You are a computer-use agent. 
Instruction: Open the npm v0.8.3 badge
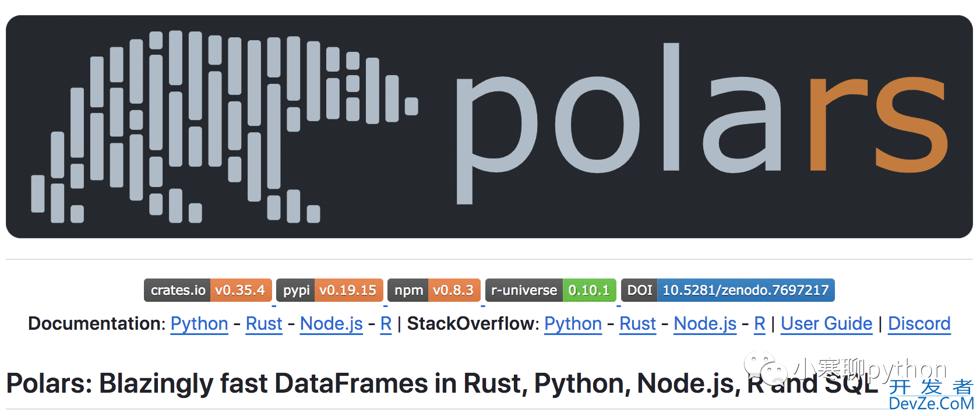434,290
